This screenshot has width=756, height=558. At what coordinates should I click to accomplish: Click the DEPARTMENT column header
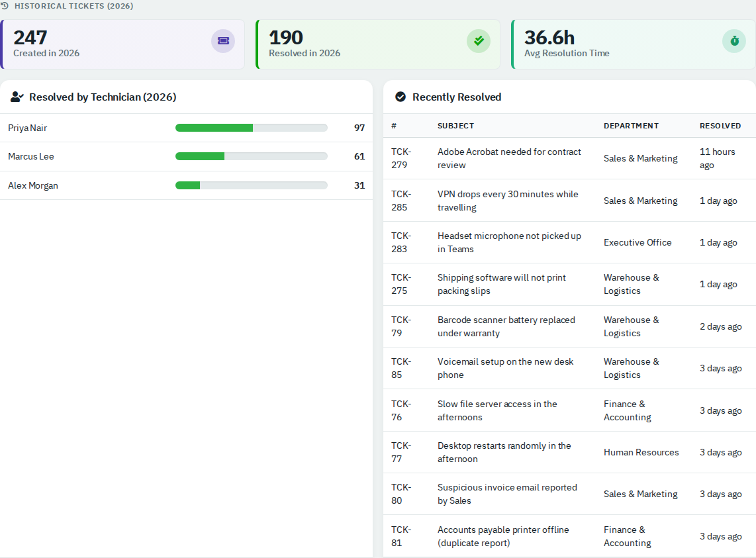coord(631,126)
